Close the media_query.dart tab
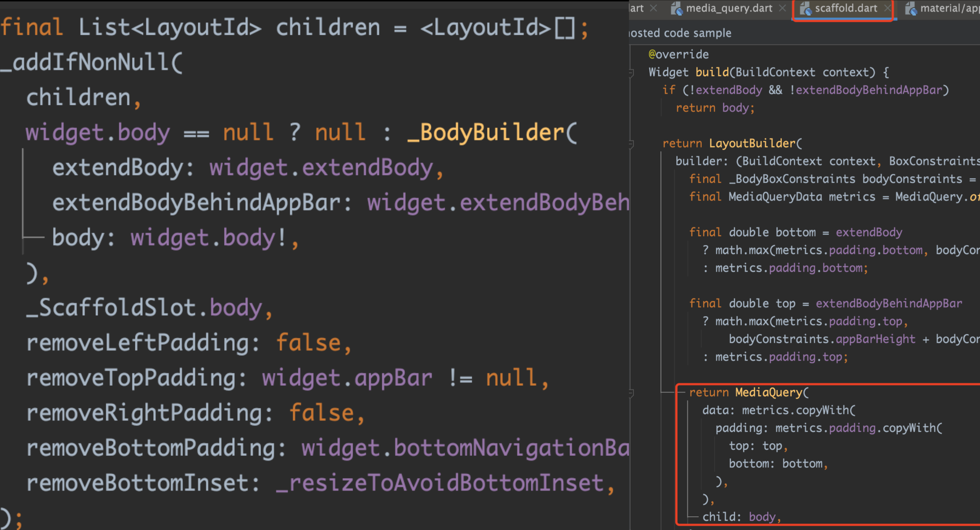 782,8
